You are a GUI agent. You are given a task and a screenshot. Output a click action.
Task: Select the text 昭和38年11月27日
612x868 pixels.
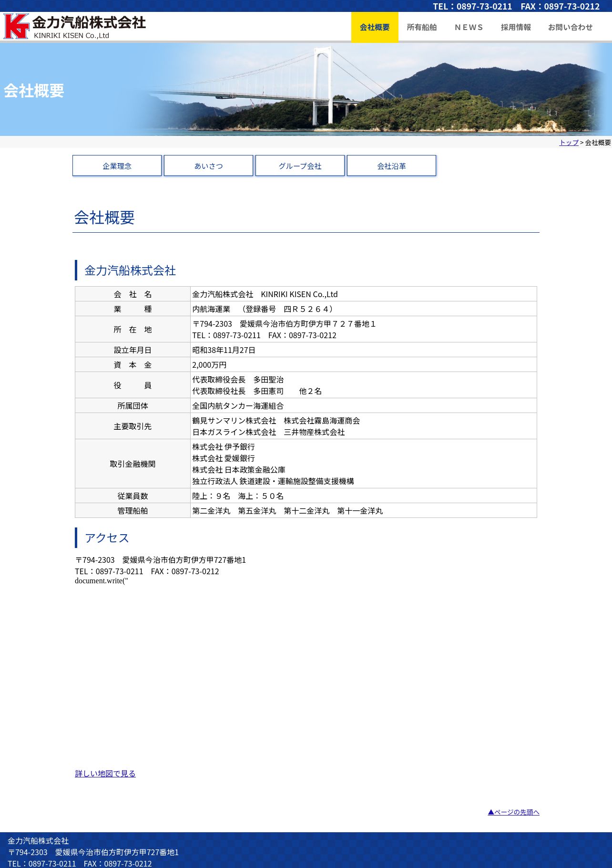[224, 350]
